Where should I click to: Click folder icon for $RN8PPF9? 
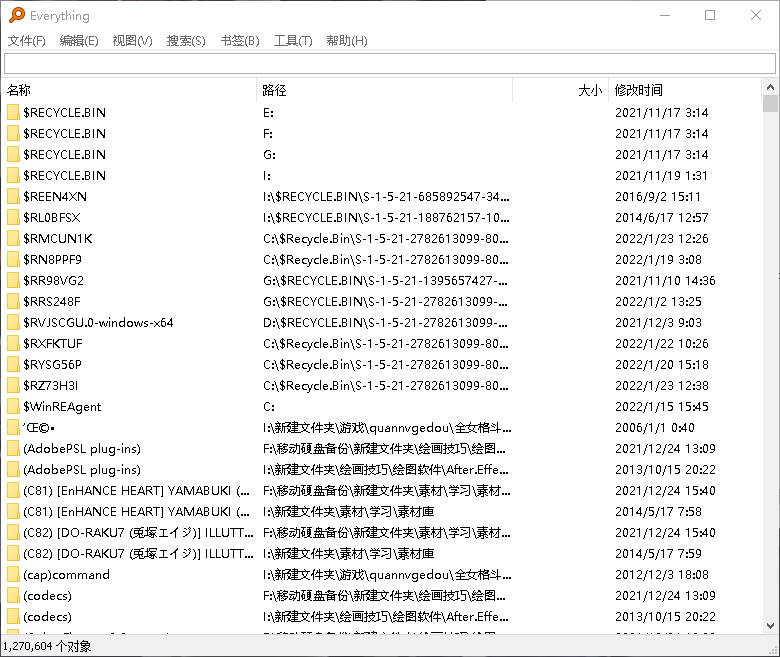(x=13, y=259)
